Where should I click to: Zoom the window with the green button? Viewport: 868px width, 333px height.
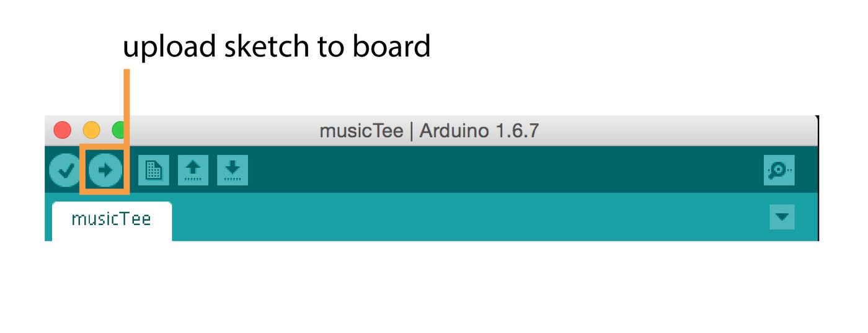(118, 130)
